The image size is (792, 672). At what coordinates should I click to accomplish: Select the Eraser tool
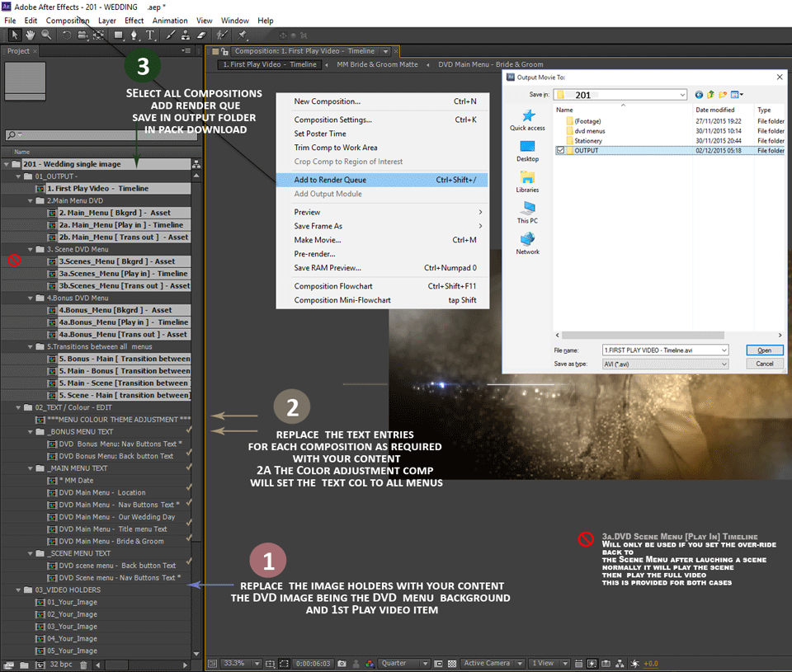point(201,35)
